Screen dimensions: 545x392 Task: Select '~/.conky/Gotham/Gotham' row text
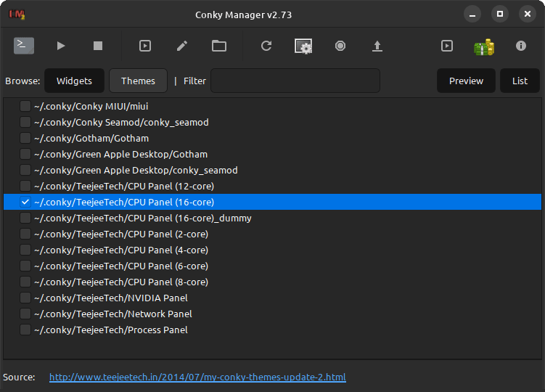click(x=91, y=139)
